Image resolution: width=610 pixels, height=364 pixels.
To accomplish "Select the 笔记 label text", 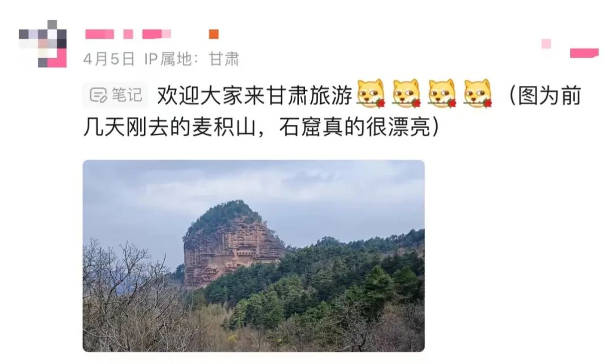I will click(x=127, y=95).
